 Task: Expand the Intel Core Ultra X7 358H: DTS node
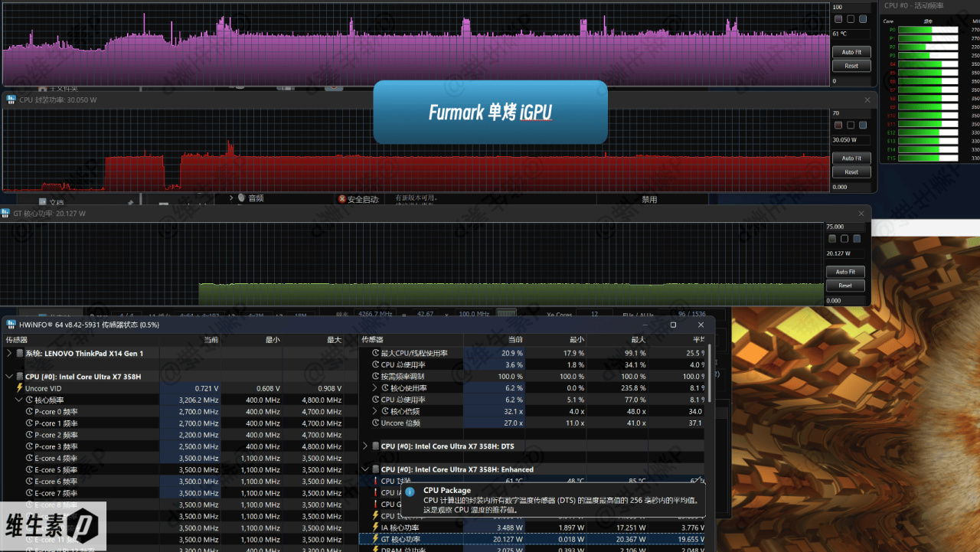(x=365, y=446)
